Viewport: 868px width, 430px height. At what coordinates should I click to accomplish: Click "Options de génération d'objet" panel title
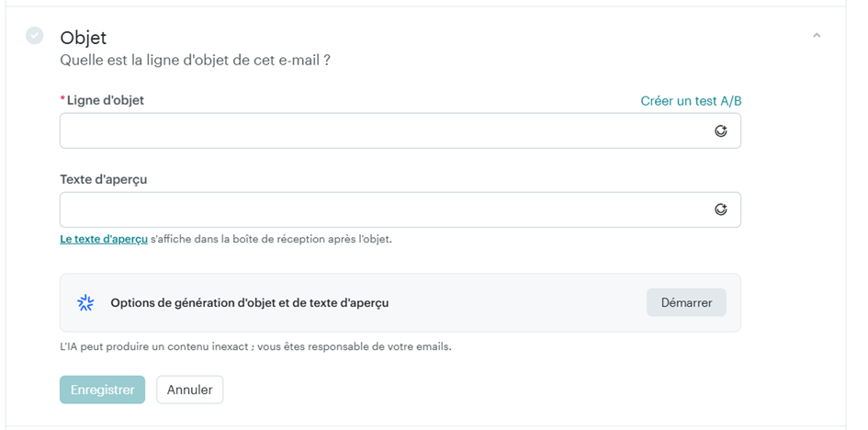[x=249, y=302]
